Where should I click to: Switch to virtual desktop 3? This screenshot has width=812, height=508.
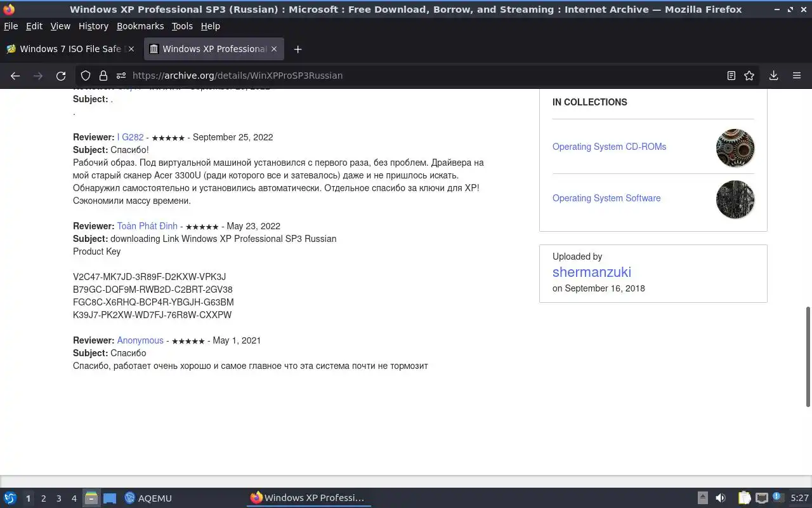point(58,498)
